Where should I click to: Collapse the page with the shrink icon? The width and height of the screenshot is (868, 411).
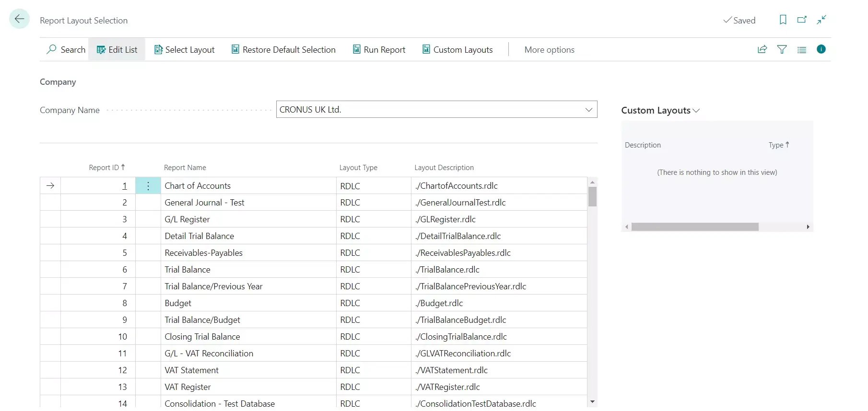821,20
